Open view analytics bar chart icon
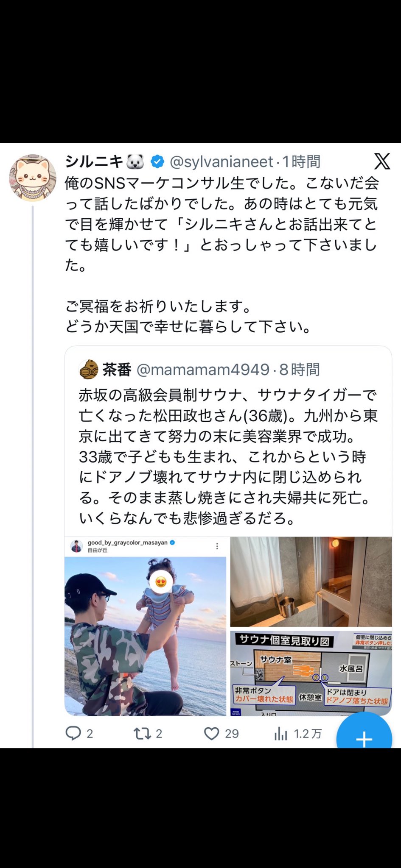This screenshot has width=401, height=868. click(x=280, y=734)
